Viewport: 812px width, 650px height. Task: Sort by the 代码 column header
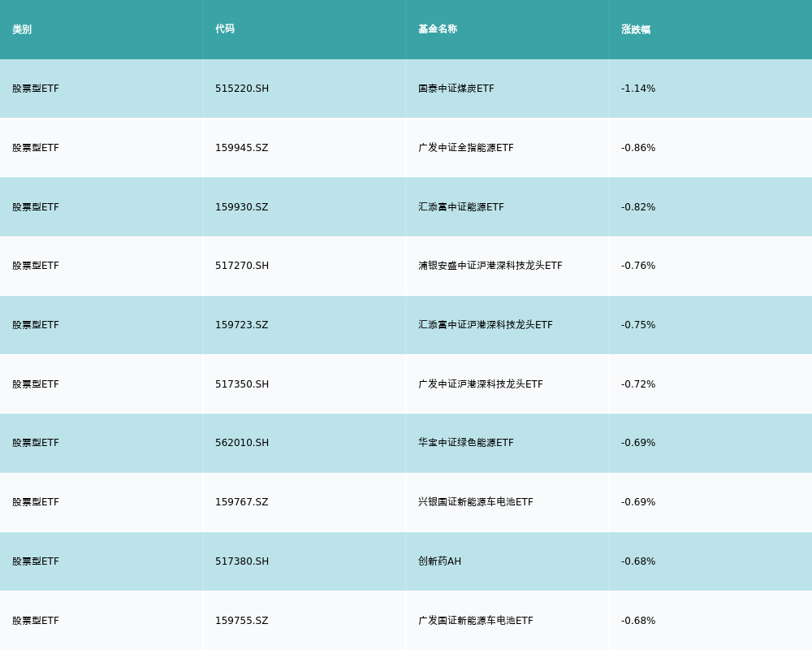click(x=225, y=29)
